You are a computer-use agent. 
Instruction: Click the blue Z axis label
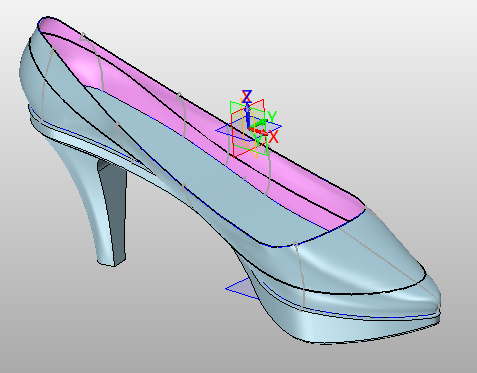pos(247,96)
